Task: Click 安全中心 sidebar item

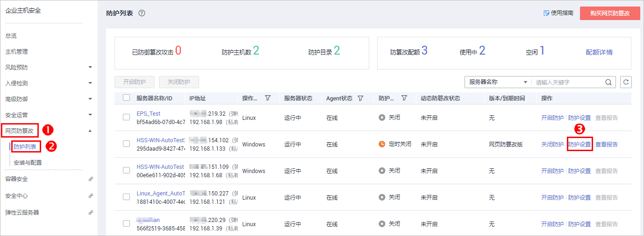Action: (17, 196)
